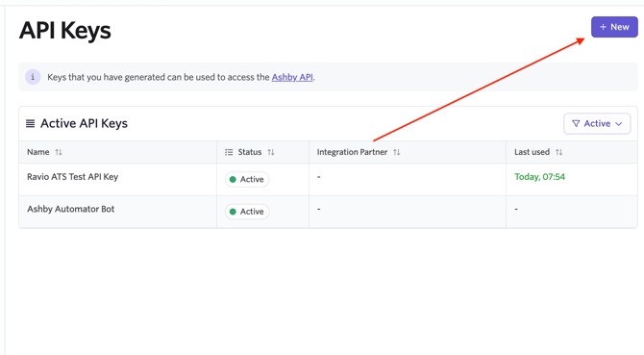Sort by Integration Partner column arrows
Viewport: 644px width, 355px height.
(x=396, y=152)
